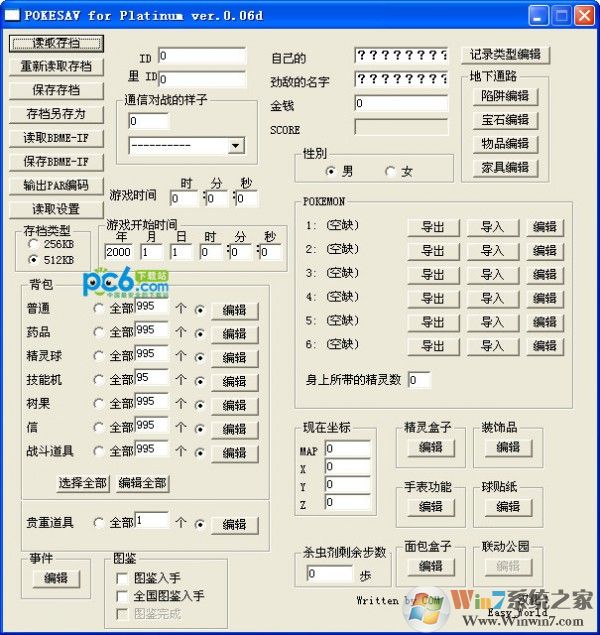
Task: Open 宝石编辑 in 地下通路
Action: tap(505, 120)
